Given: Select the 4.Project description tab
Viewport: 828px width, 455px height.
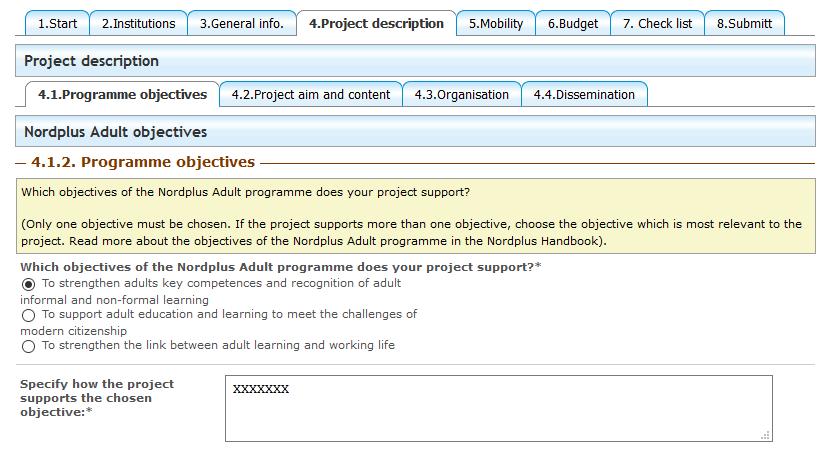Looking at the screenshot, I should coord(377,24).
